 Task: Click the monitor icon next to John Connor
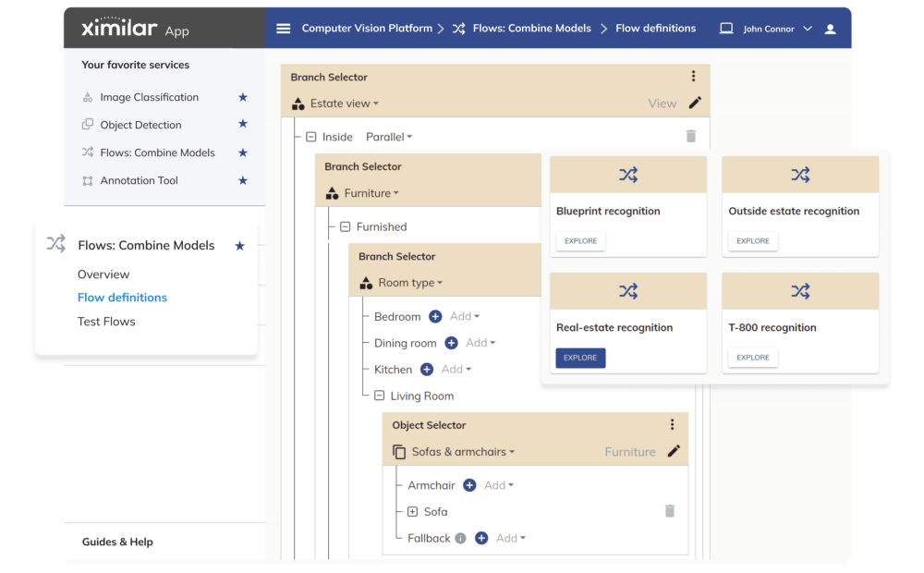(x=726, y=29)
